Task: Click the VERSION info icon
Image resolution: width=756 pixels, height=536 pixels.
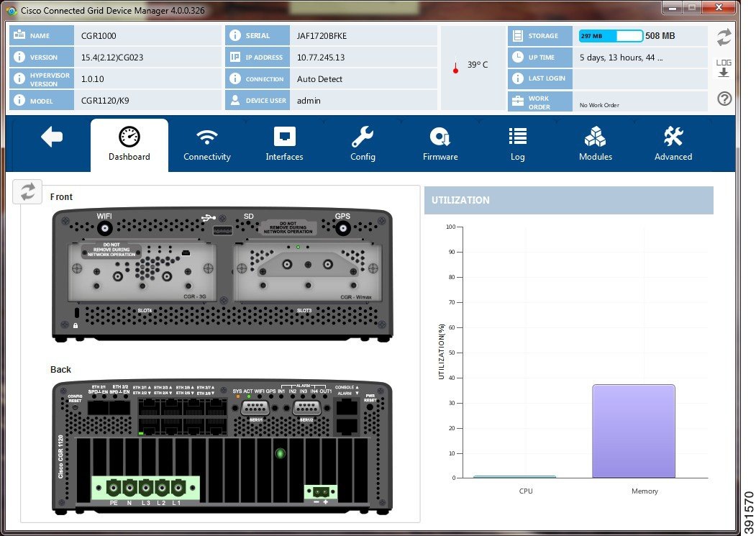Action: pyautogui.click(x=19, y=57)
